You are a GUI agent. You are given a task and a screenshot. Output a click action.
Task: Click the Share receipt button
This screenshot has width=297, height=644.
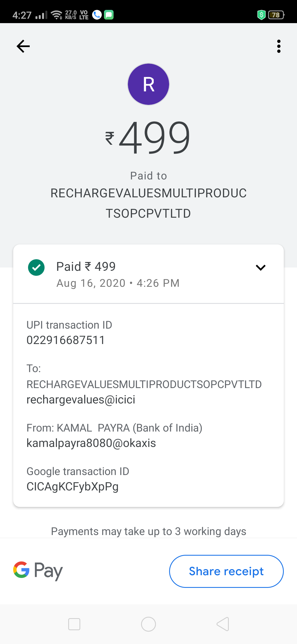click(226, 571)
